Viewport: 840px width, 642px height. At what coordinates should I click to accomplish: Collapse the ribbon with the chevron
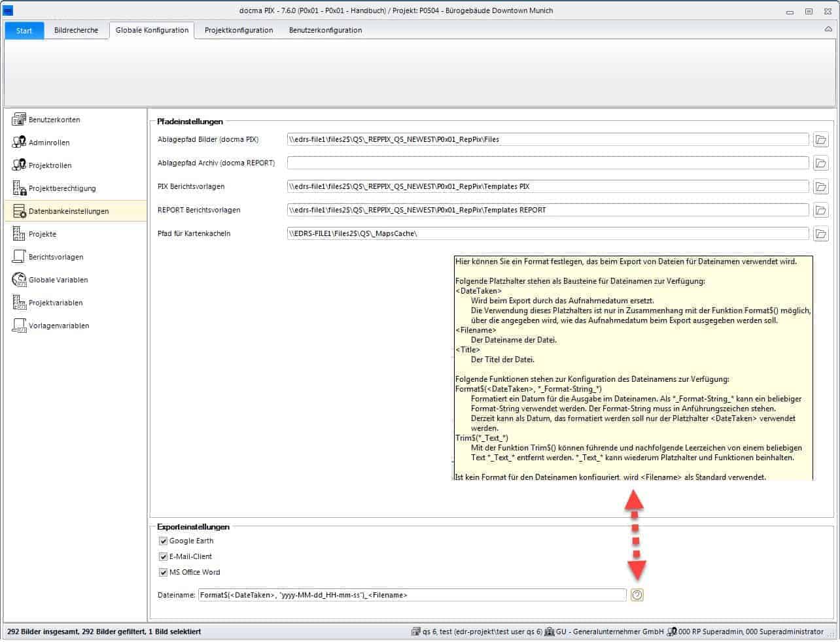pyautogui.click(x=828, y=30)
